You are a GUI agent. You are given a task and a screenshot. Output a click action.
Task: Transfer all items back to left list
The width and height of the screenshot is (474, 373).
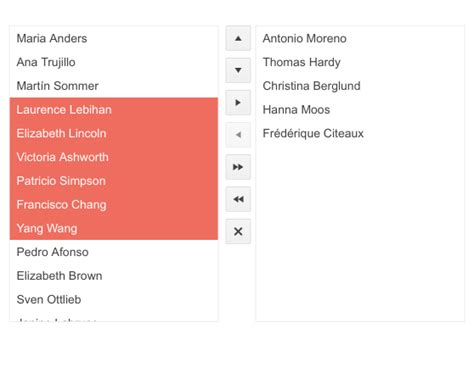(238, 199)
